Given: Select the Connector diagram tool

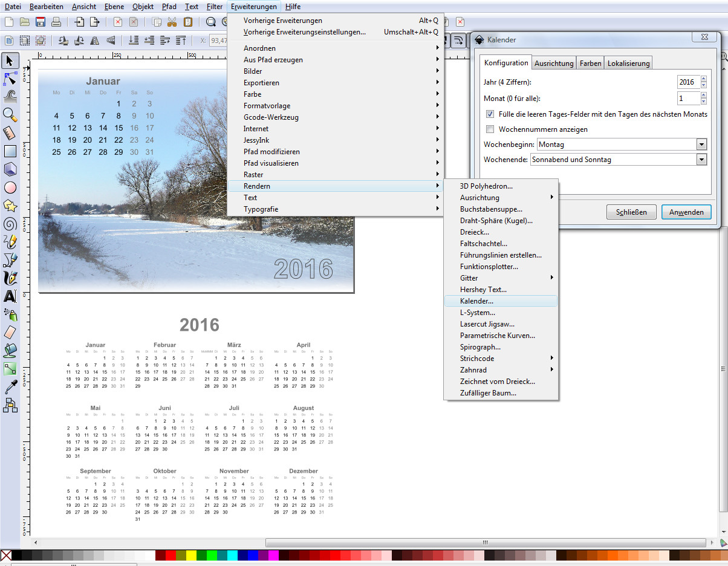Looking at the screenshot, I should [x=10, y=405].
